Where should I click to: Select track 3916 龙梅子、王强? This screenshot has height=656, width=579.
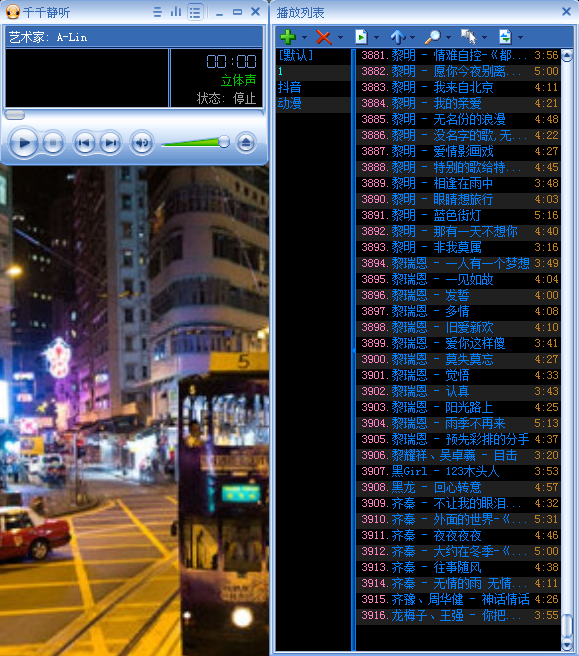click(459, 615)
